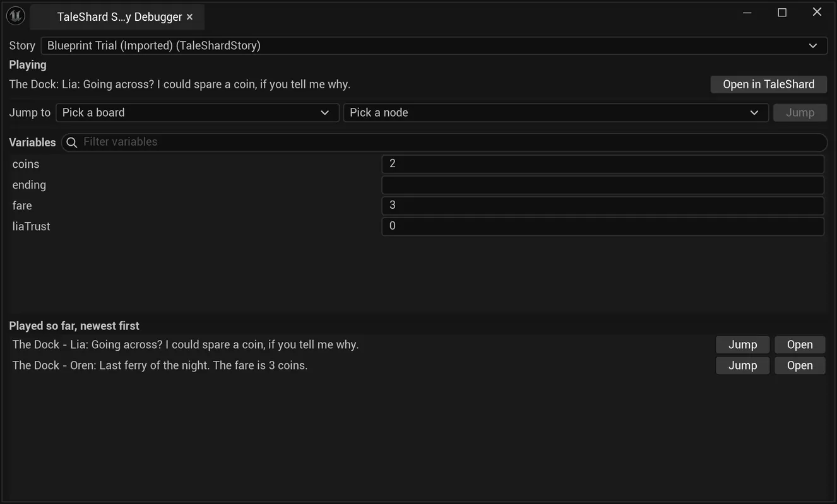Click the 'fare' variable name

(x=22, y=206)
